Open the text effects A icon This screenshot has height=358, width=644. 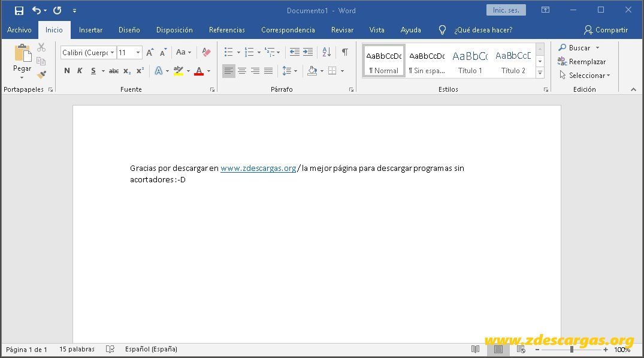point(159,71)
